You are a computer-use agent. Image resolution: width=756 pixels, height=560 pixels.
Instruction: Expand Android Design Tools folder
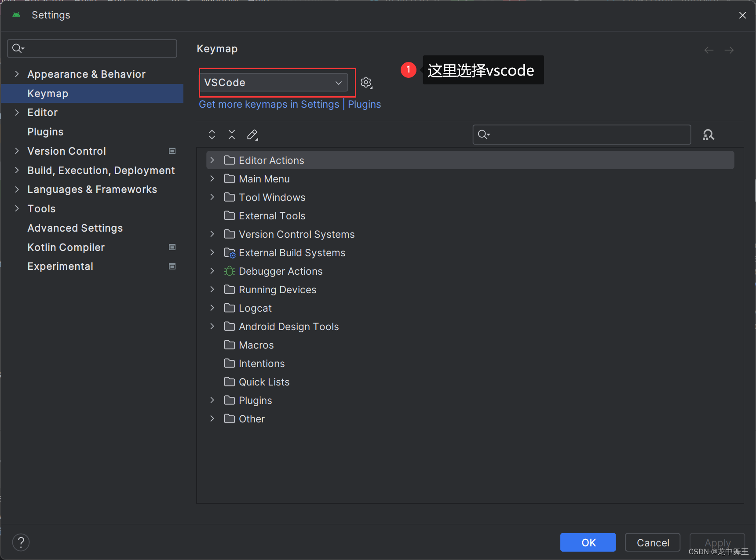[212, 326]
